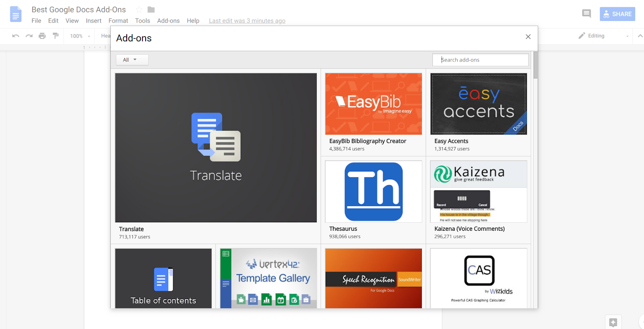
Task: Star the Best Google Docs Add-Ons document
Action: point(139,10)
